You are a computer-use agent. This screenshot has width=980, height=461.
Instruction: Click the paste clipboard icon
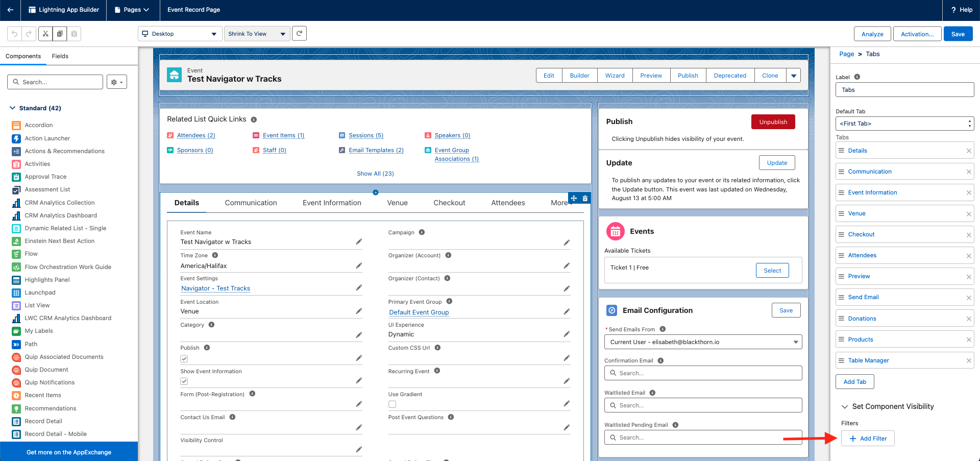[x=74, y=34]
